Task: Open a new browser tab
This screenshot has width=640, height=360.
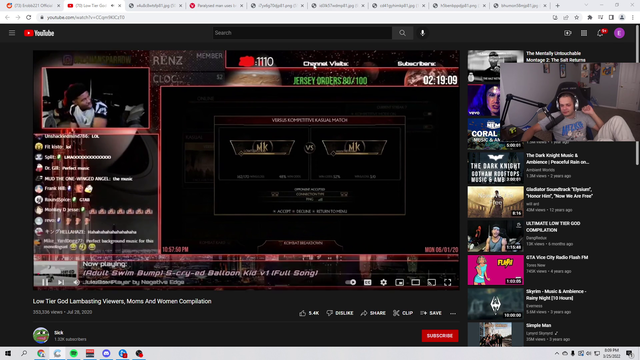Action: [557, 6]
